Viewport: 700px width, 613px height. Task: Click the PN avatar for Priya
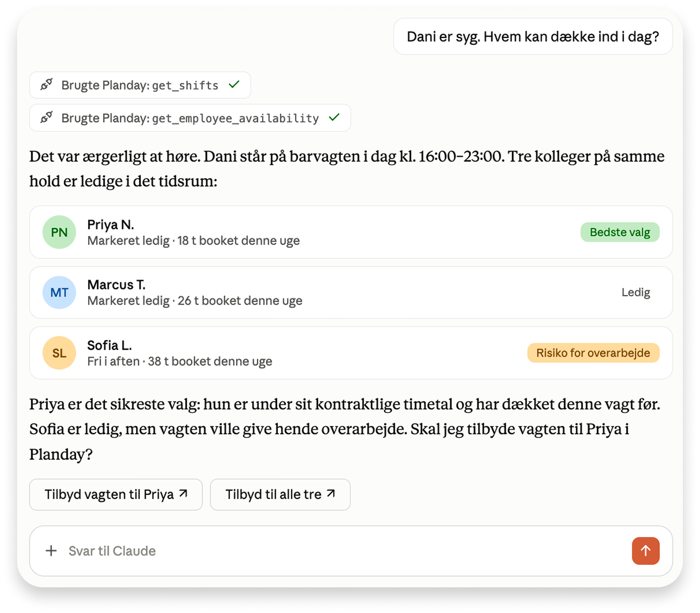(x=59, y=232)
